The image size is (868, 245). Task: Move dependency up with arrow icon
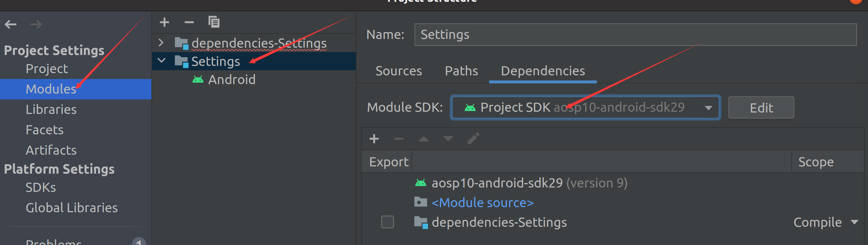click(x=424, y=139)
